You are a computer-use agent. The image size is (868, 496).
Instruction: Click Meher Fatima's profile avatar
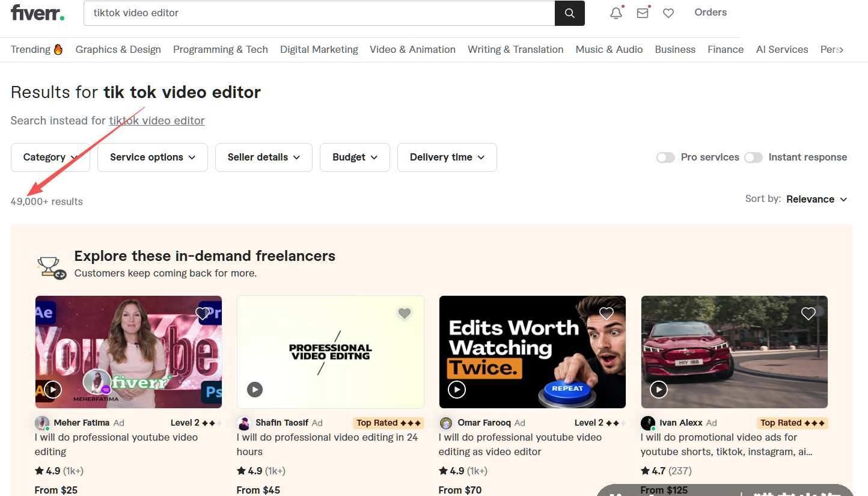[42, 423]
